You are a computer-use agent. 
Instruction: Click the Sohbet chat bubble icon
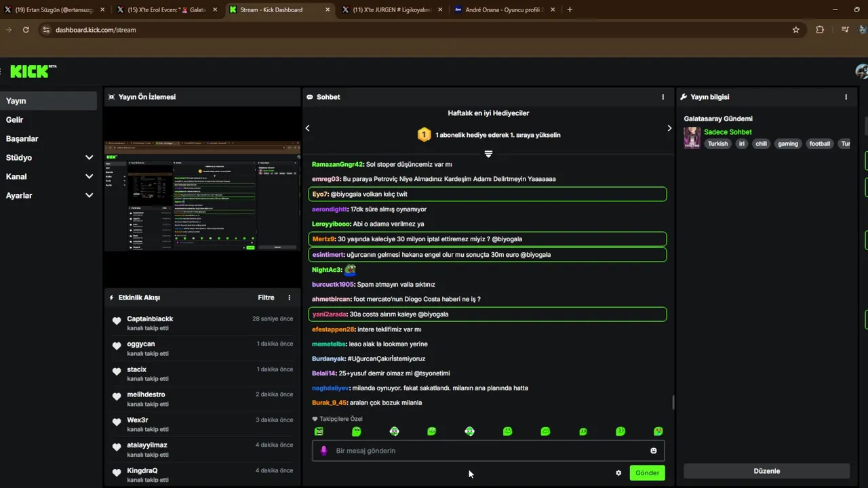[310, 97]
